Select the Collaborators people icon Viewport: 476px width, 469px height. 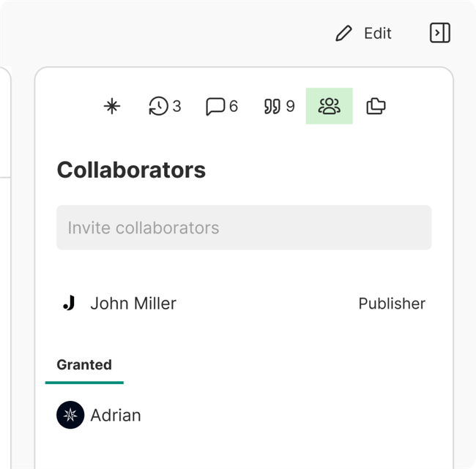[330, 107]
